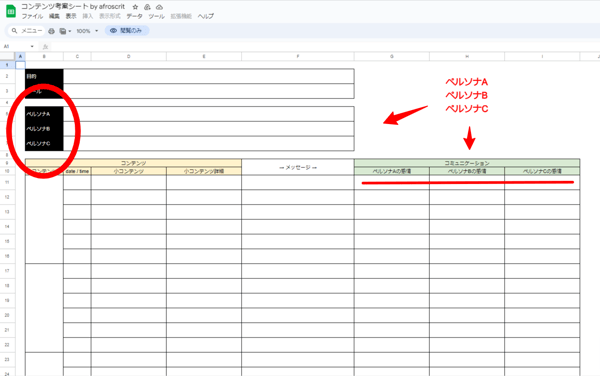This screenshot has height=376, width=600.
Task: Click the print icon in toolbar
Action: point(51,31)
